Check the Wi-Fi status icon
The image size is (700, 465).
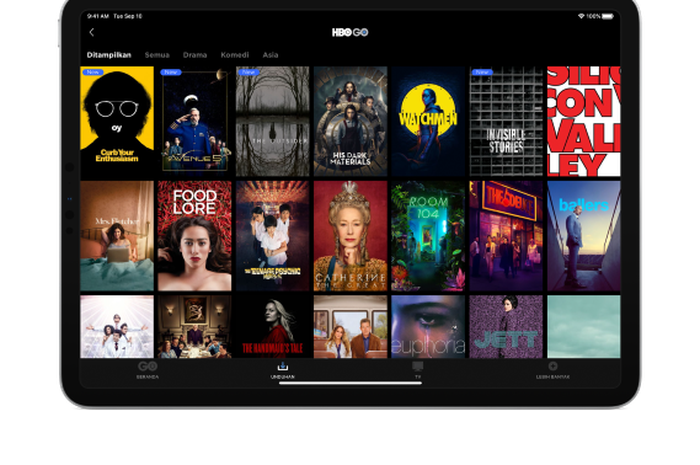[x=581, y=16]
